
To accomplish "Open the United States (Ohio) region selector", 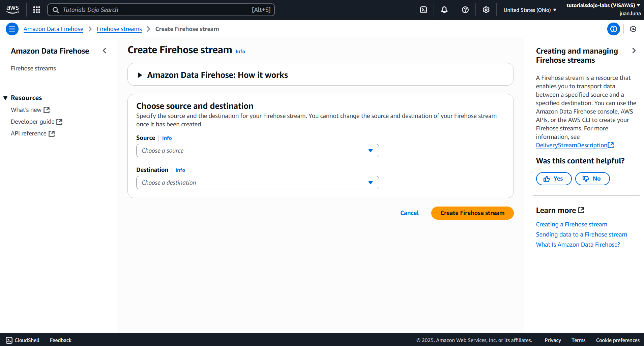I will click(x=530, y=10).
